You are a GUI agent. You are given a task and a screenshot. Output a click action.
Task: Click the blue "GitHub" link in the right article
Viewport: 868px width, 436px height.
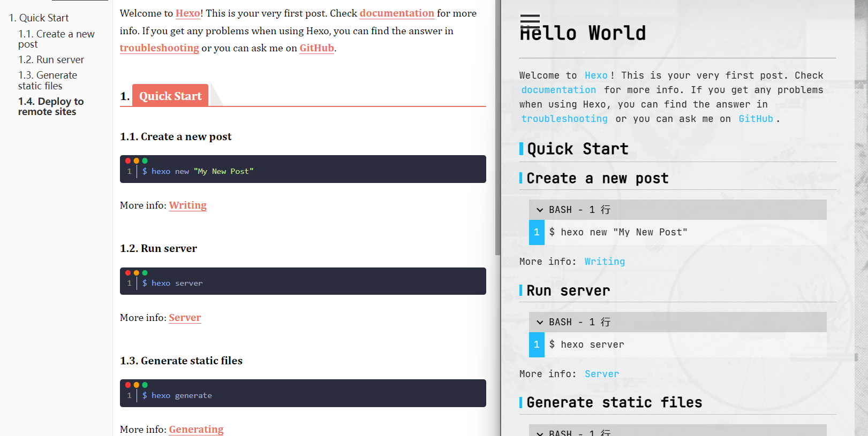(x=756, y=119)
